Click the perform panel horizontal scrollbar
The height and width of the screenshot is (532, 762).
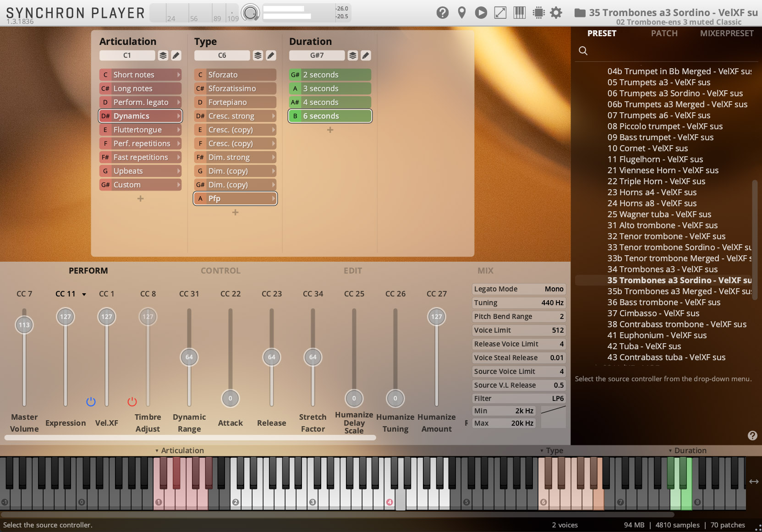coord(190,438)
